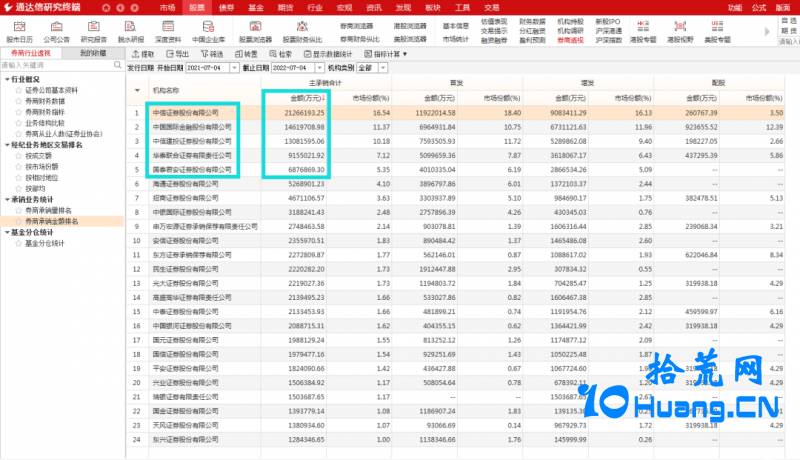Star the 证券公司基本资料 tree entry
This screenshot has height=460, width=800.
[19, 90]
